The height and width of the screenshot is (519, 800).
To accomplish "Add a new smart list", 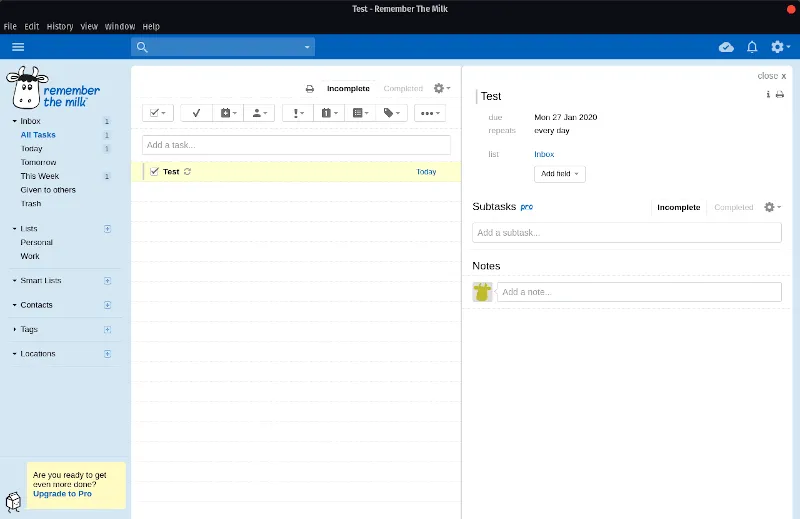I will pos(107,281).
